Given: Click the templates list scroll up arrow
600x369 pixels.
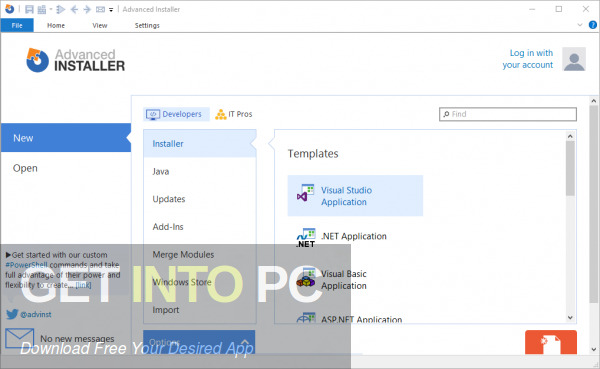Looking at the screenshot, I should pyautogui.click(x=570, y=136).
